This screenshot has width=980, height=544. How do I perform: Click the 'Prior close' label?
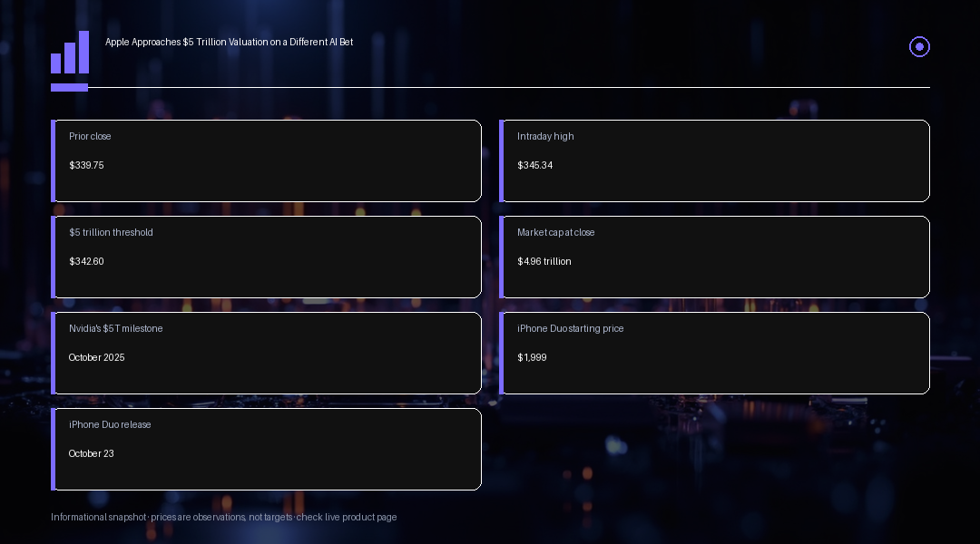[x=90, y=136]
